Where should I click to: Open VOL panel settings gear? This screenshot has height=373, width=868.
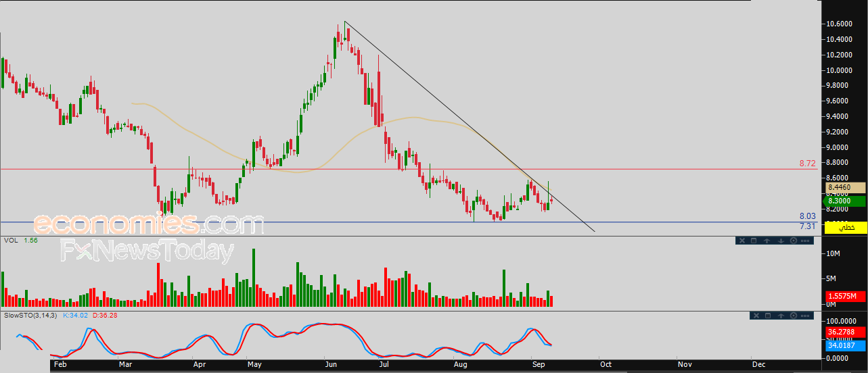[x=794, y=241]
